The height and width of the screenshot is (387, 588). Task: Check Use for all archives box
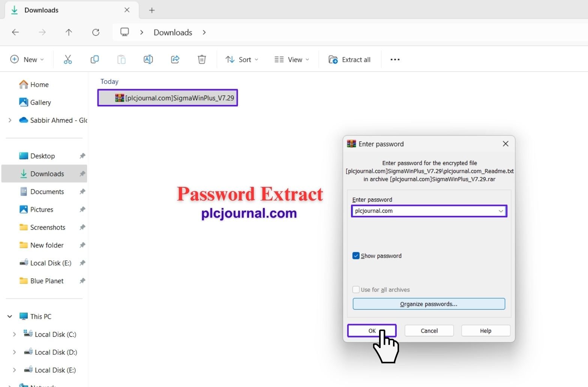pos(356,290)
